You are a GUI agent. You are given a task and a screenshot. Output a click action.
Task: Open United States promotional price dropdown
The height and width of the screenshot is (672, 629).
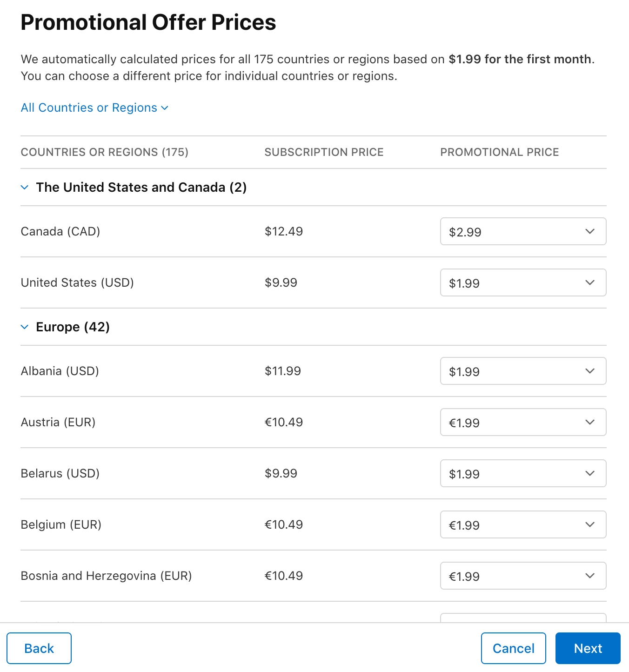pyautogui.click(x=523, y=282)
